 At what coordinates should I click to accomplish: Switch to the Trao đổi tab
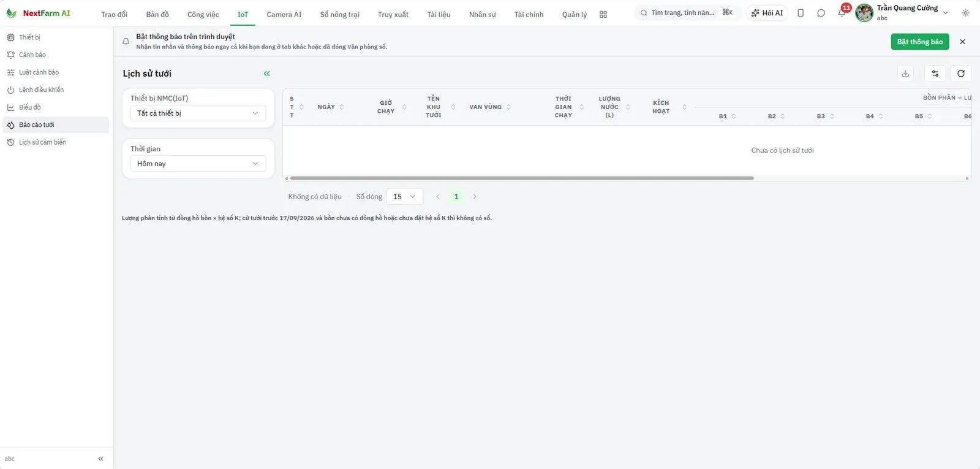[x=115, y=15]
